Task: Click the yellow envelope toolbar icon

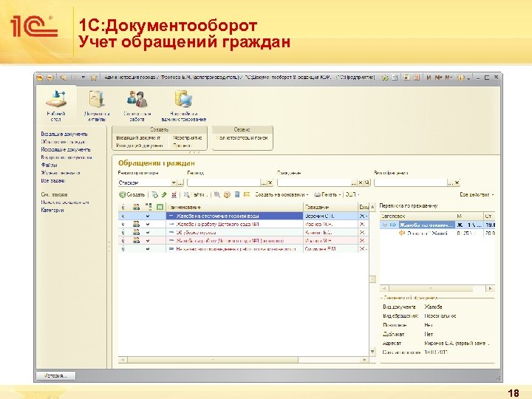Action: click(x=247, y=195)
